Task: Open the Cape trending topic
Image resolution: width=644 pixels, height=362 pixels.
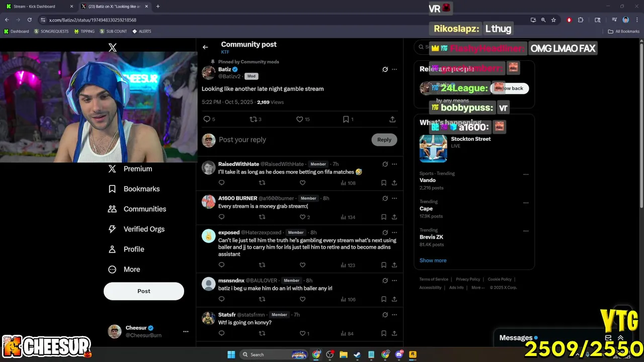Action: [x=426, y=209]
